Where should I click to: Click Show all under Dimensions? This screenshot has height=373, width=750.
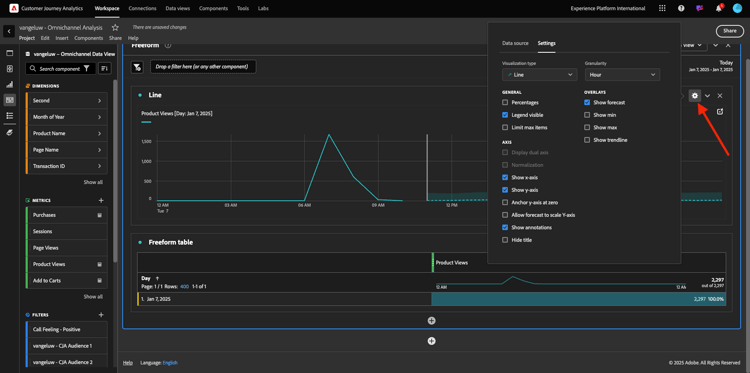[93, 182]
